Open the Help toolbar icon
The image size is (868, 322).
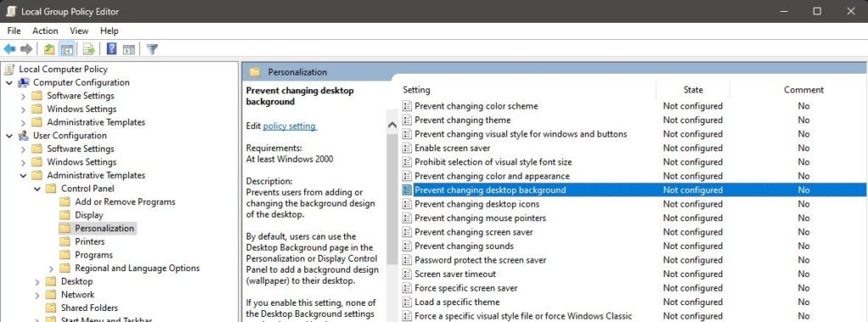tap(111, 49)
